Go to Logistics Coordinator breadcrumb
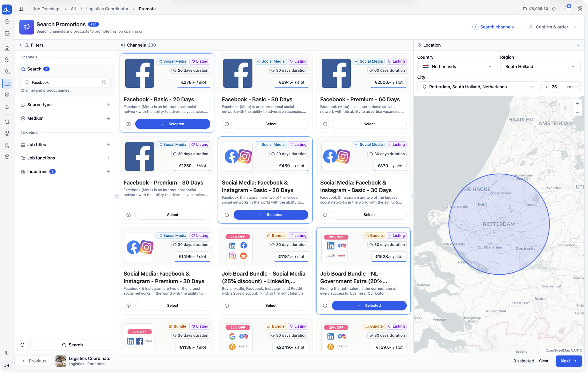 tap(107, 9)
